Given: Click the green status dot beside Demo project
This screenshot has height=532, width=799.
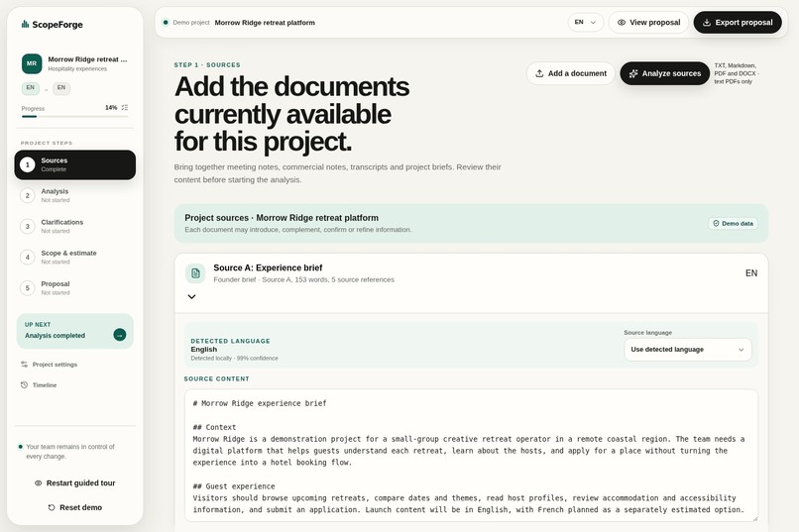Looking at the screenshot, I should 166,23.
